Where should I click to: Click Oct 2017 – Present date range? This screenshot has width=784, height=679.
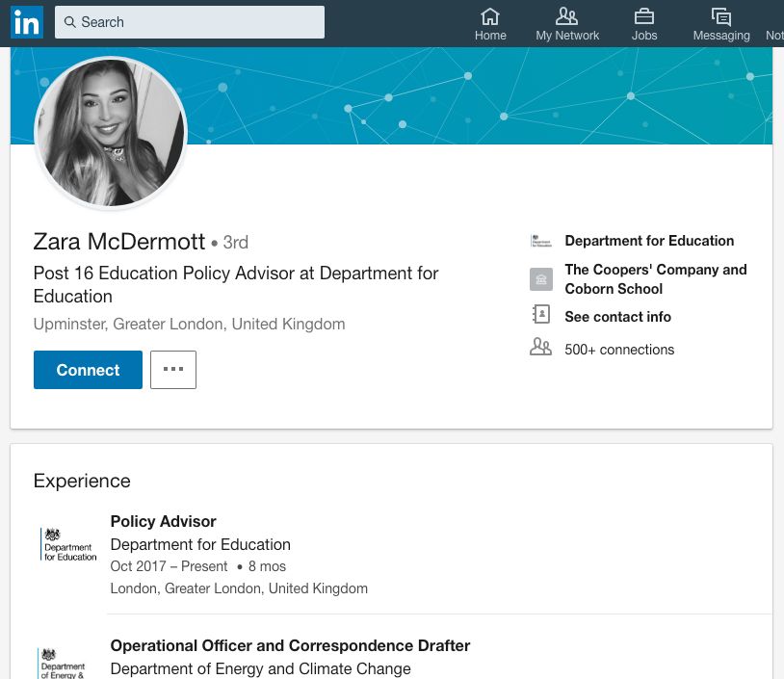tap(169, 566)
